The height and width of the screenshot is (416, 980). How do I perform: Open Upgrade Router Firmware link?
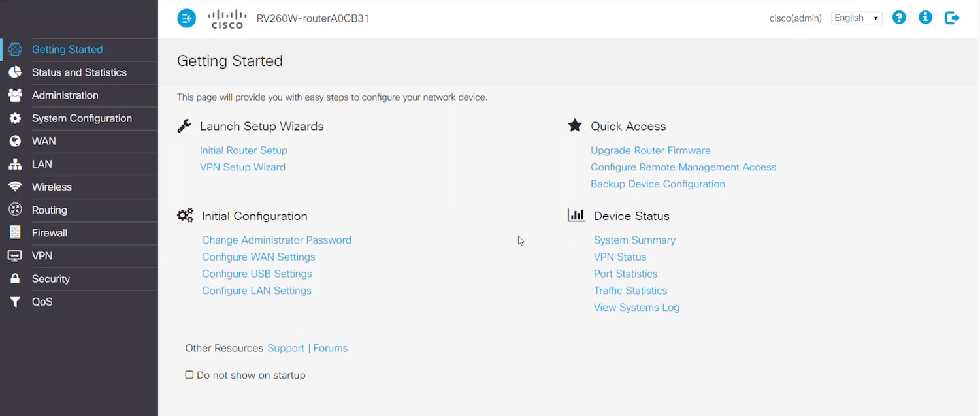tap(650, 150)
